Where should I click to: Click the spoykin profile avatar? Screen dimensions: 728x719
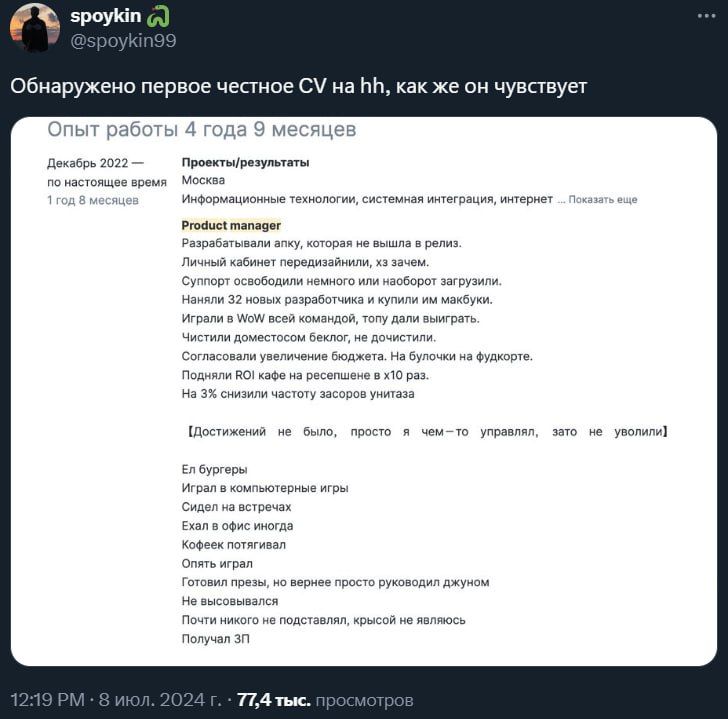[x=35, y=28]
